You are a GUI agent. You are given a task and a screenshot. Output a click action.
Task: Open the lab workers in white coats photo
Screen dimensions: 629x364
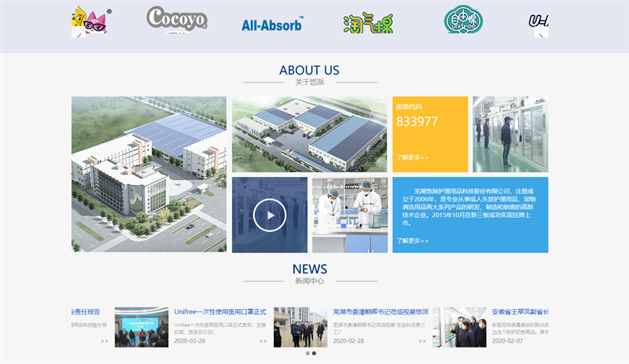(x=350, y=215)
